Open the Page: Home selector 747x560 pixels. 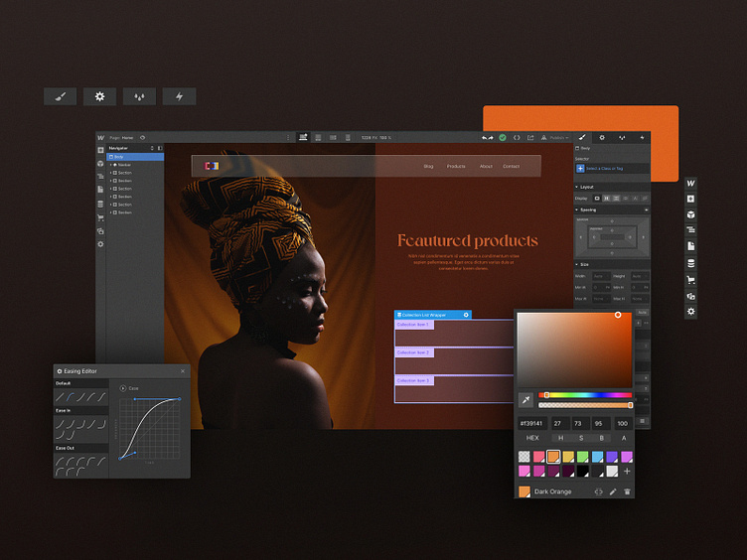122,138
